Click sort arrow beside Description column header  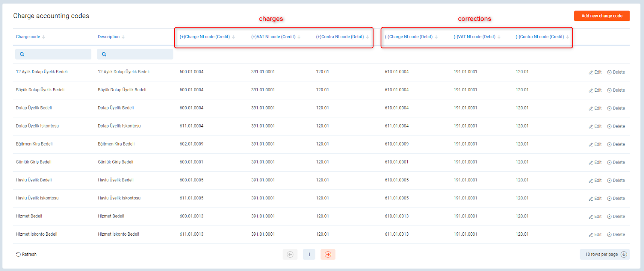123,37
